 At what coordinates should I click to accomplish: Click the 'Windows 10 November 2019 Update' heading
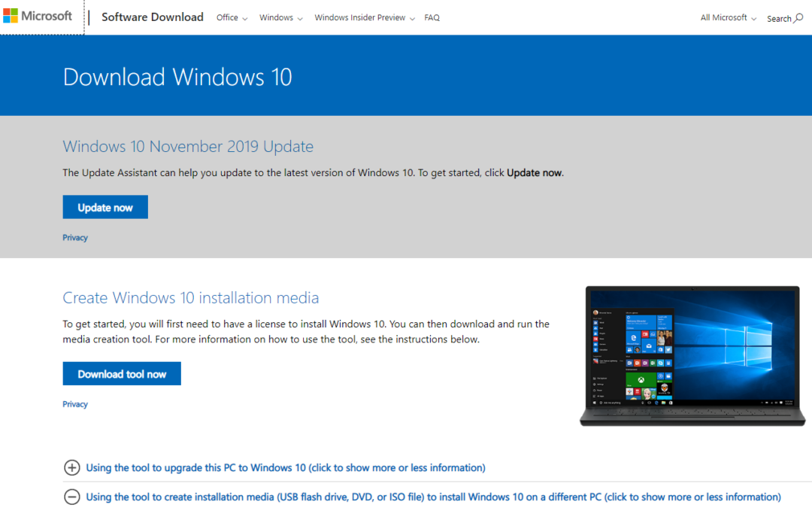pos(188,147)
